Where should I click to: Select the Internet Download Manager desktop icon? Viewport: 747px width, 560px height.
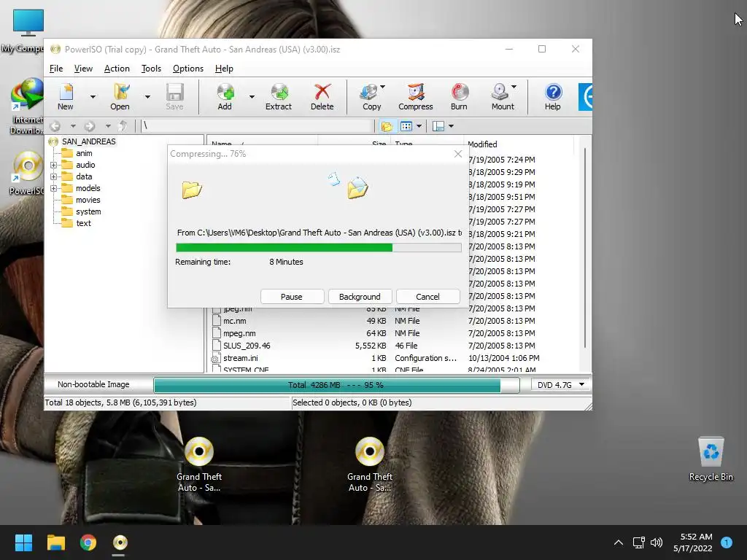click(x=27, y=106)
